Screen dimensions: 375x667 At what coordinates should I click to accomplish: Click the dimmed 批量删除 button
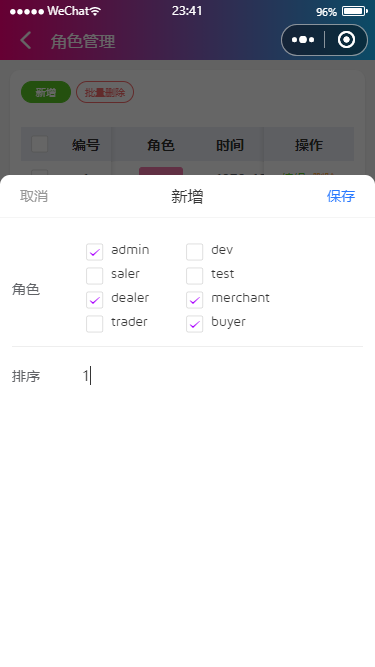click(105, 92)
